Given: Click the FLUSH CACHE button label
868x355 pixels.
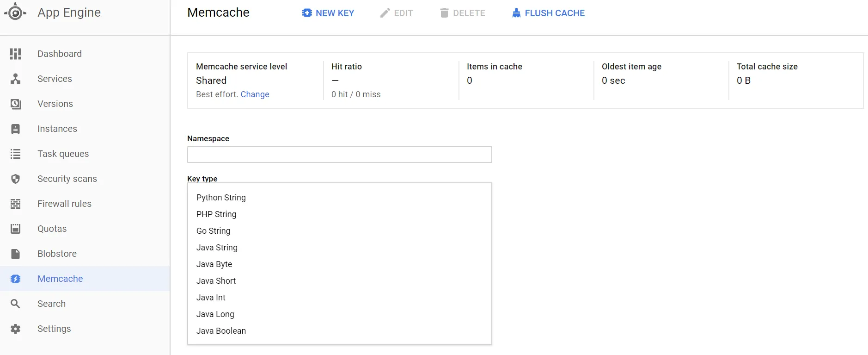Looking at the screenshot, I should 555,13.
